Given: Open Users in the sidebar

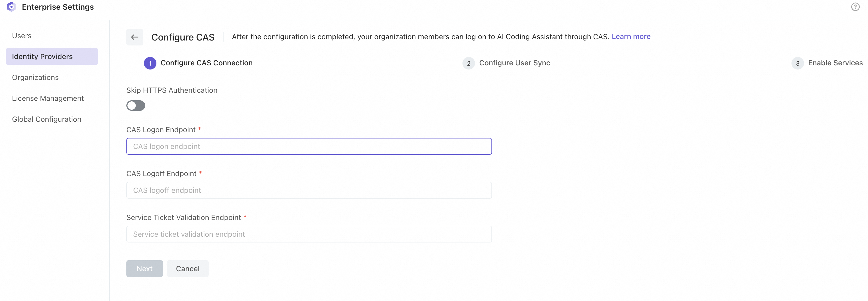Looking at the screenshot, I should click(x=22, y=36).
